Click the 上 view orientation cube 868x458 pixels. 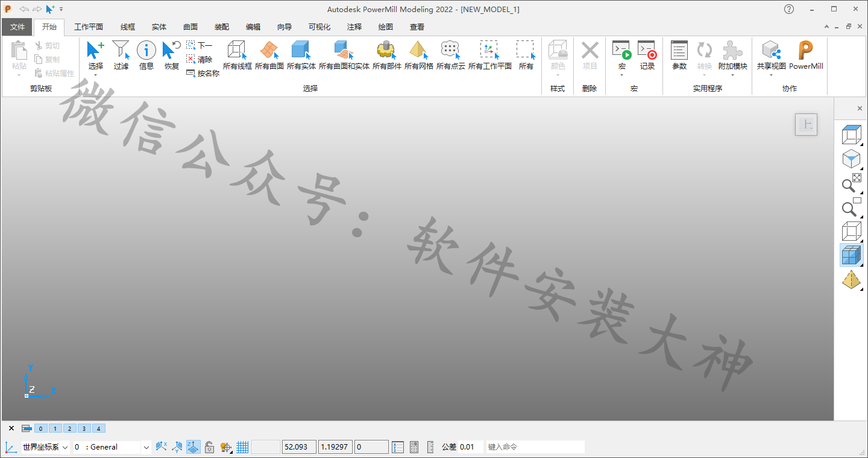pos(807,125)
